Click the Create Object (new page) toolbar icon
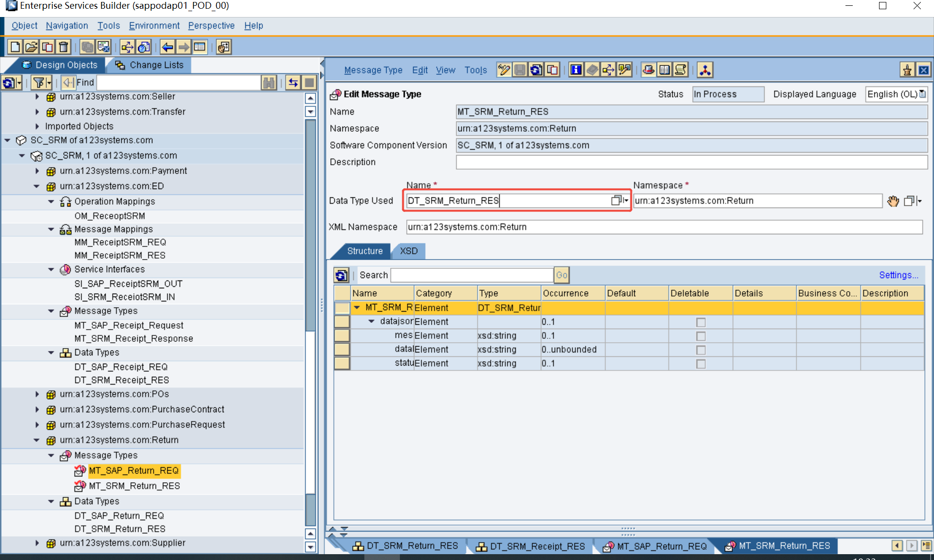 click(x=15, y=47)
